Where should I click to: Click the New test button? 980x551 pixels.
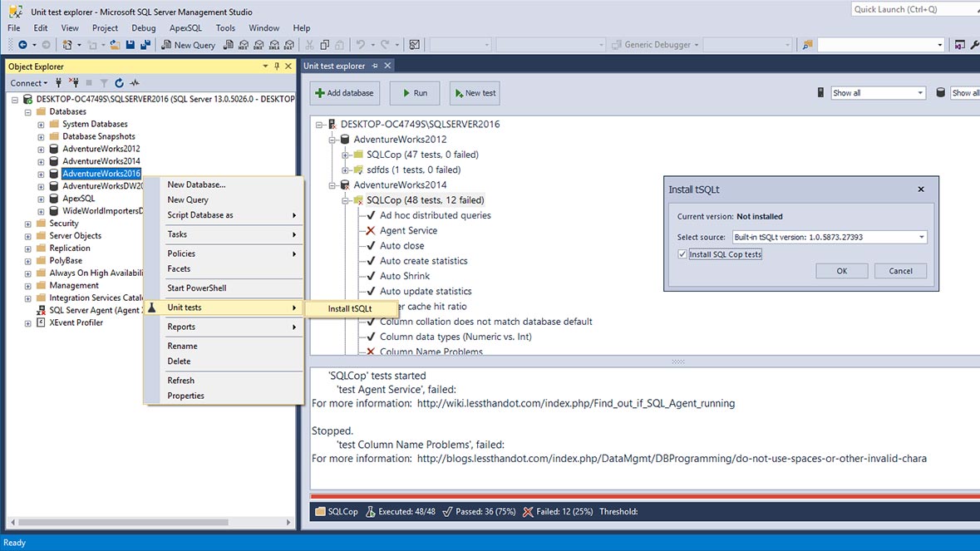(x=475, y=93)
